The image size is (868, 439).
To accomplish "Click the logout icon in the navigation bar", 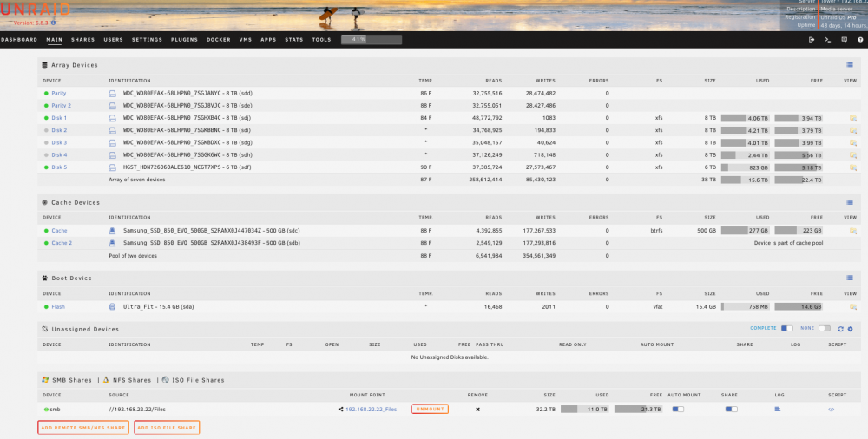I will click(812, 40).
